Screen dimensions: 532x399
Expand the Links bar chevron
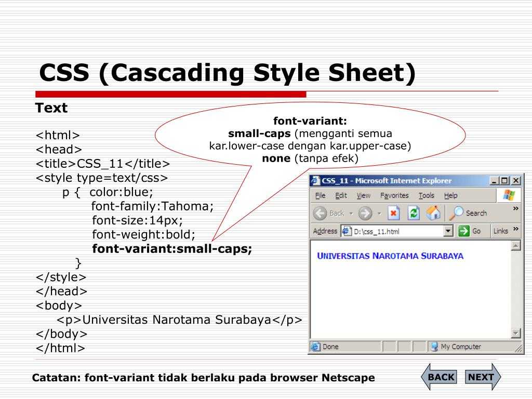coord(516,229)
